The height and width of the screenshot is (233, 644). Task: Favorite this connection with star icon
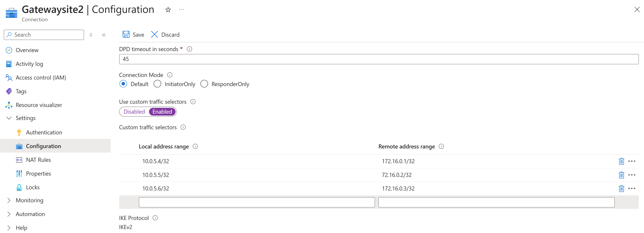(x=168, y=10)
